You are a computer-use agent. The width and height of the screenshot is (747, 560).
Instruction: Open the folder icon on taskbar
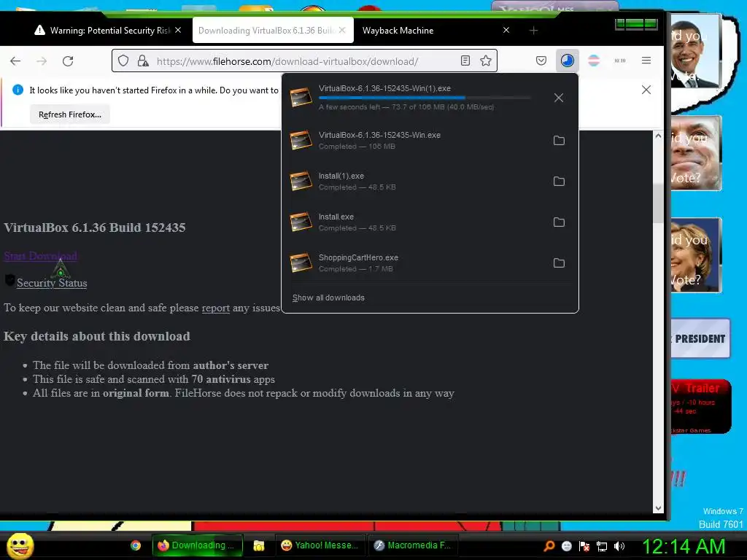click(259, 545)
